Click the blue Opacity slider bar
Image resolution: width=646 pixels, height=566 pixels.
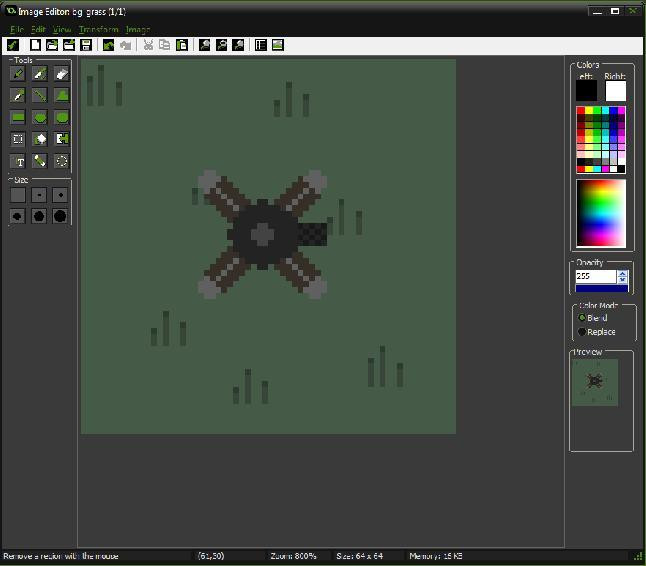tap(602, 288)
